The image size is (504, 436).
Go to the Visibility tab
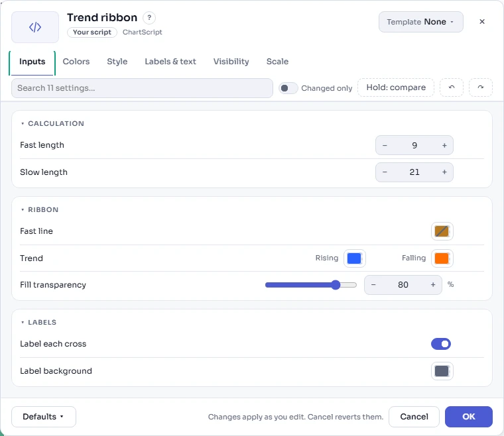coord(231,62)
